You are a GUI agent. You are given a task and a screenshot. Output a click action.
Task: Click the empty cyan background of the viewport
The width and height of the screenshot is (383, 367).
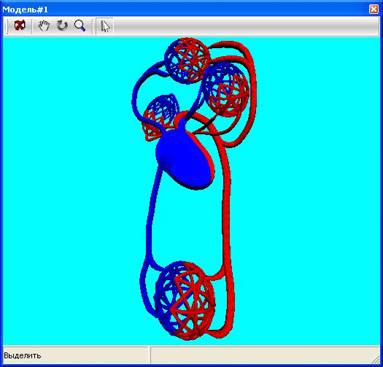tap(300, 200)
